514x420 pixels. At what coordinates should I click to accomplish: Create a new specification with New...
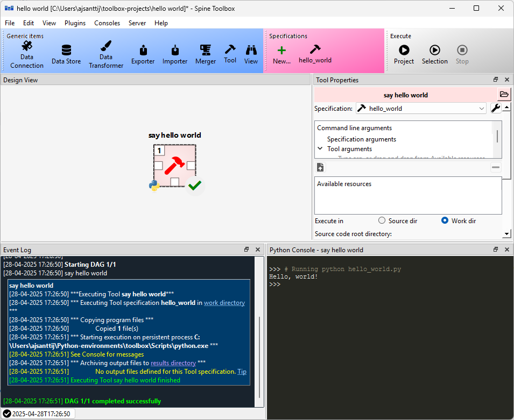pyautogui.click(x=281, y=55)
